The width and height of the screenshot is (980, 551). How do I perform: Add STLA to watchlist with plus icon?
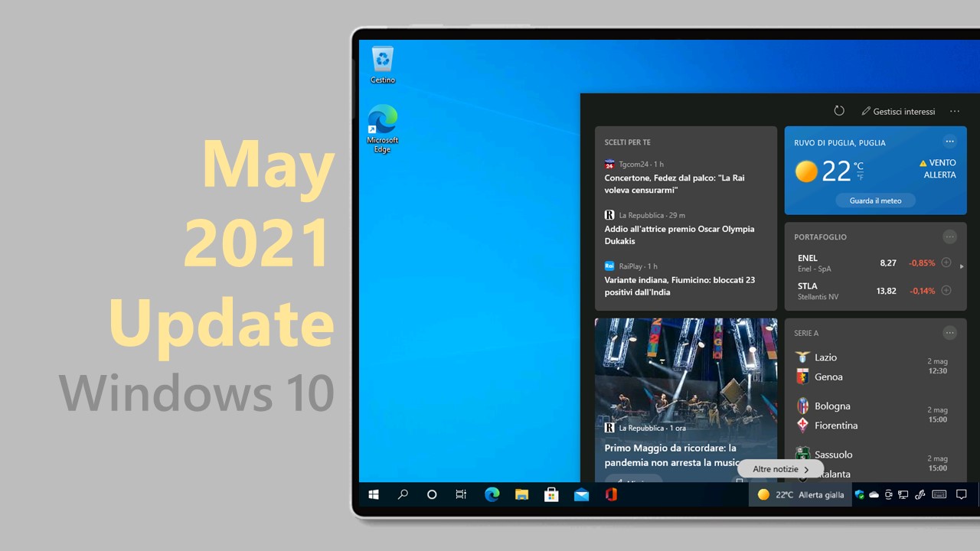(946, 290)
